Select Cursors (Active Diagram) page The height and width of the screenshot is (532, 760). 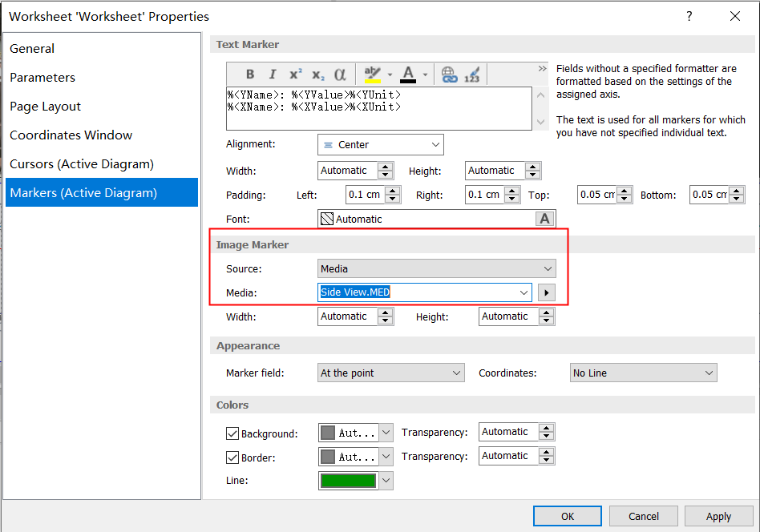(x=102, y=163)
